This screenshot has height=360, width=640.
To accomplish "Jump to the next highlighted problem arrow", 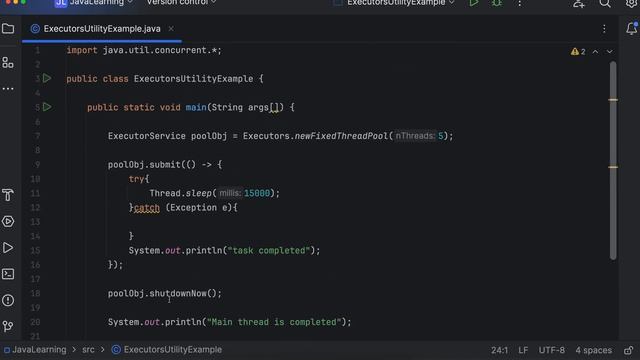I will (609, 52).
